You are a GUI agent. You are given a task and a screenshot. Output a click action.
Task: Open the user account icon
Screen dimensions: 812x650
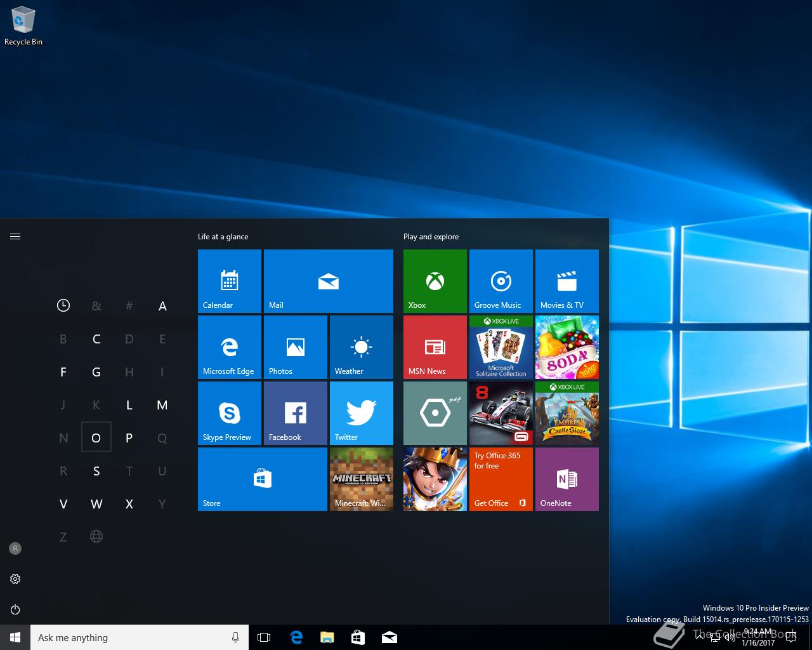(15, 548)
